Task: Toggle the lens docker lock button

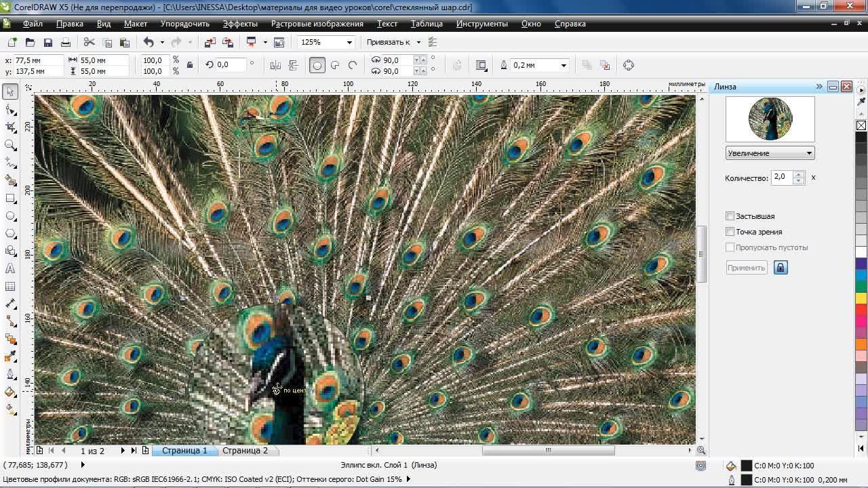Action: [x=781, y=268]
